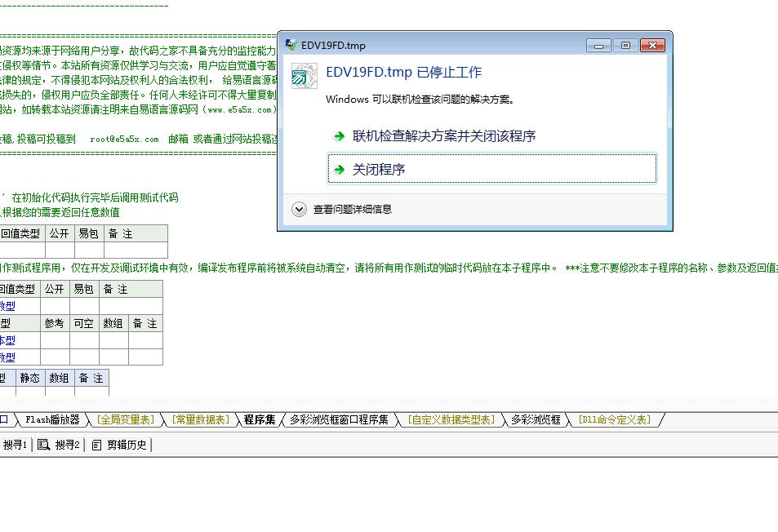Expand 查看问题详细信息 chevron

(x=299, y=209)
